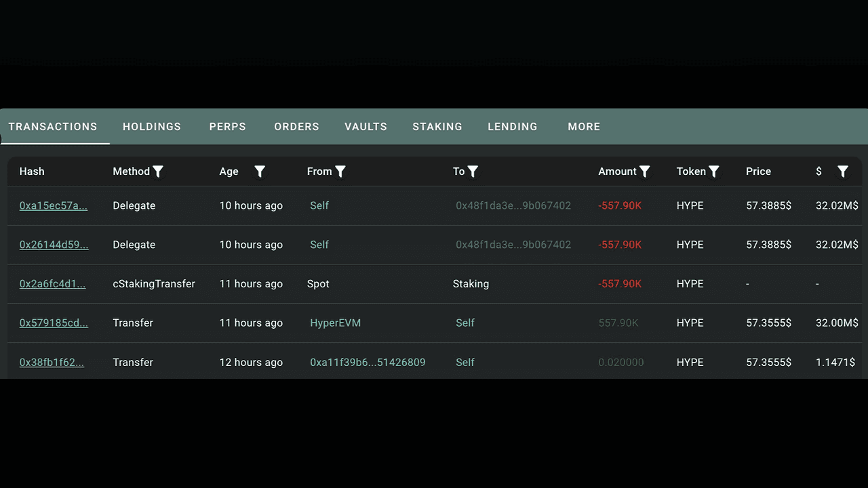Click the Spot sender cell
The height and width of the screenshot is (488, 868).
(x=318, y=284)
